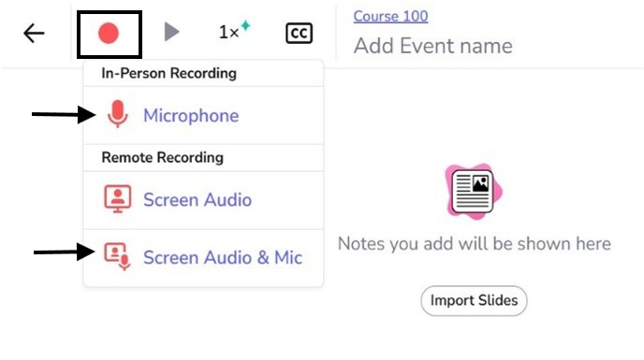Click the Screen Audio monitor icon
The height and width of the screenshot is (360, 644).
[x=118, y=199]
